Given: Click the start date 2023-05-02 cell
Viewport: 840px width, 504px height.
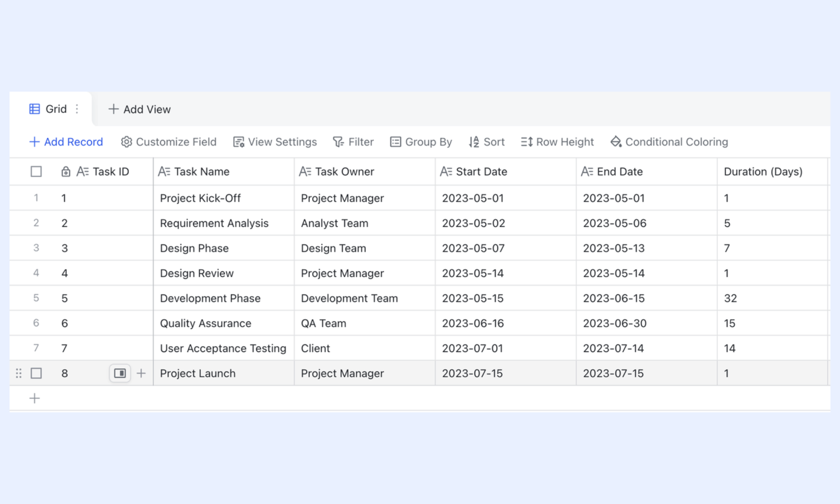Looking at the screenshot, I should (x=506, y=223).
